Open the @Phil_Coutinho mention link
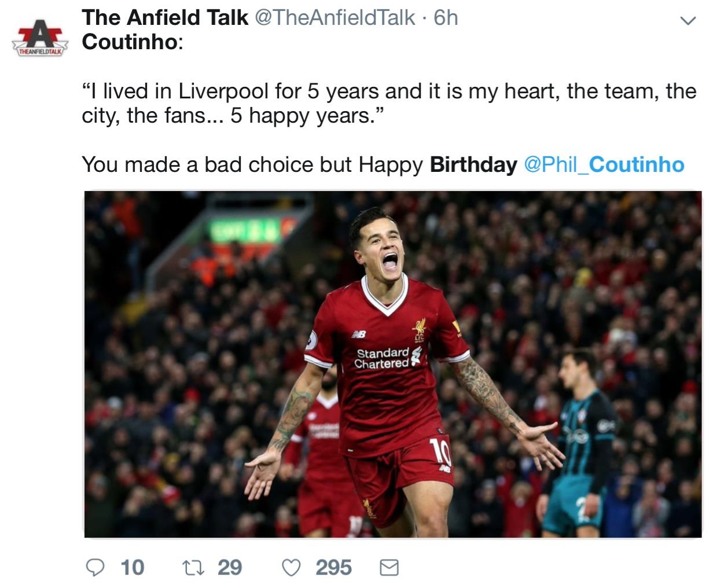This screenshot has width=713, height=588. tap(604, 165)
